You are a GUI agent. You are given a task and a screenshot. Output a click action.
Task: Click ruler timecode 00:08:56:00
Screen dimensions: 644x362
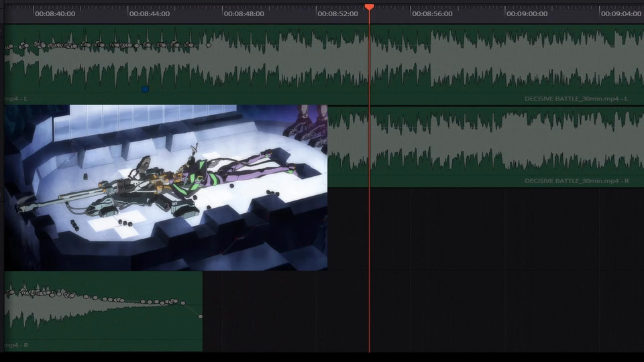click(x=432, y=13)
